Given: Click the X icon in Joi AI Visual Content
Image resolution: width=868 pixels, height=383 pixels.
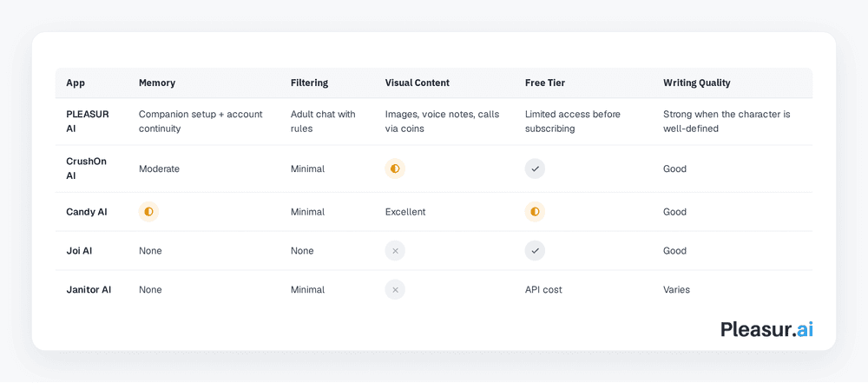Looking at the screenshot, I should point(395,250).
